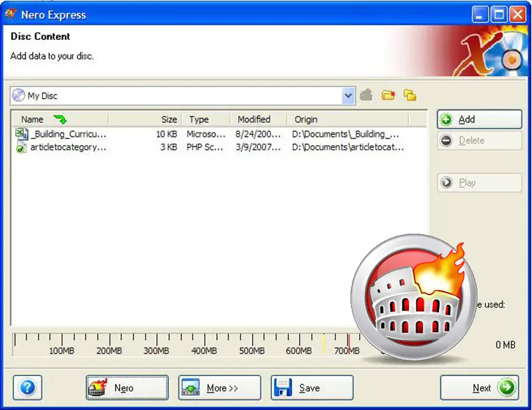
Task: Click the floppy disk Save icon
Action: tap(283, 387)
